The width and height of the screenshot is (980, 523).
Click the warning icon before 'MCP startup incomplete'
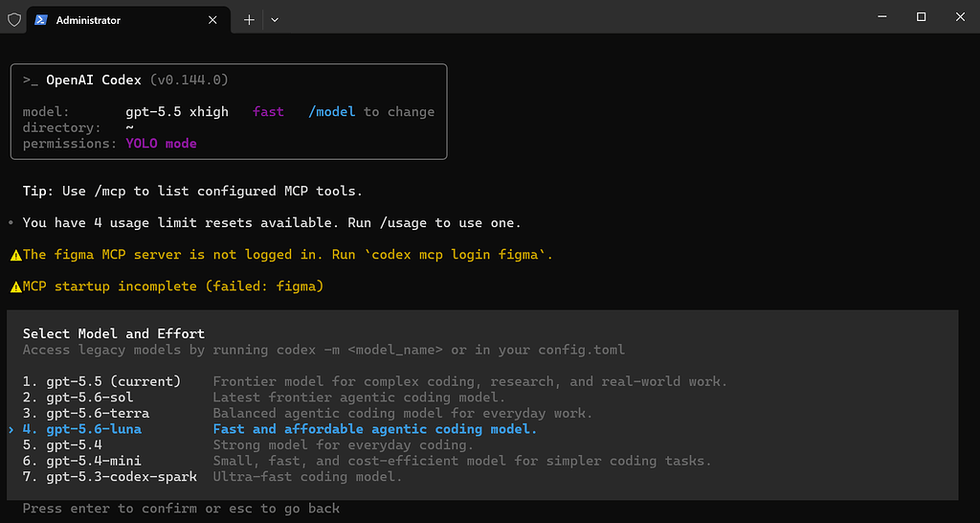[x=16, y=287]
